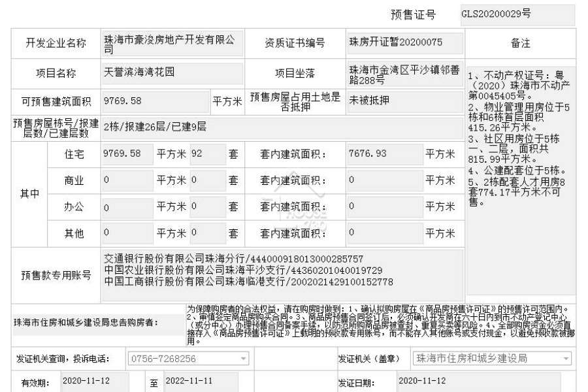Screen dimensions: 588x392
Task: Click the commercial inner area field in 商业 row
Action: (385, 180)
